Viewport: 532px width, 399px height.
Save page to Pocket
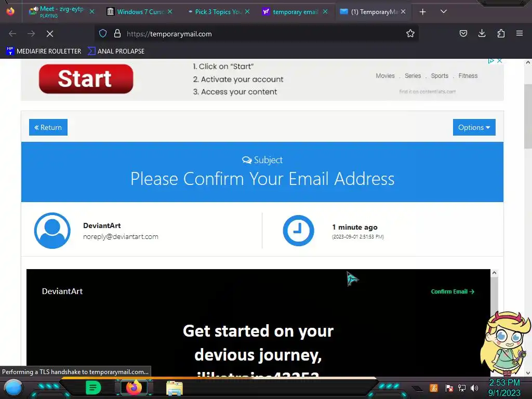(x=463, y=34)
